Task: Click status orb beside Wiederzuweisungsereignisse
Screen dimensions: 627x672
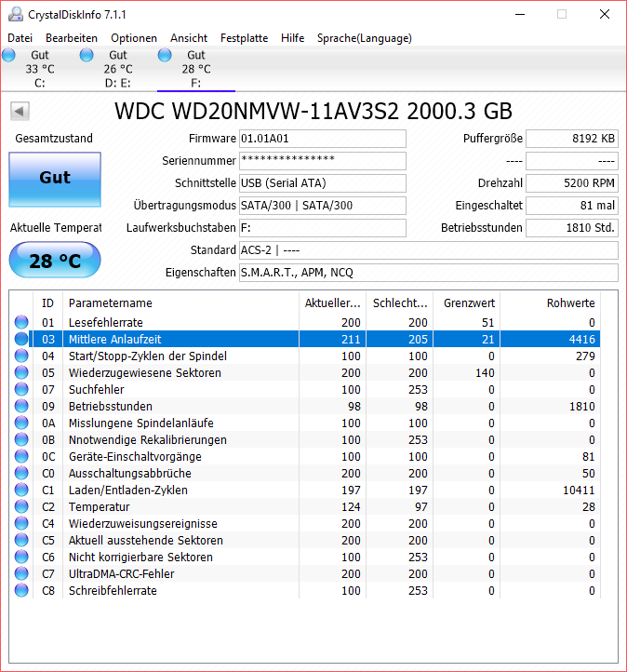Action: click(21, 523)
